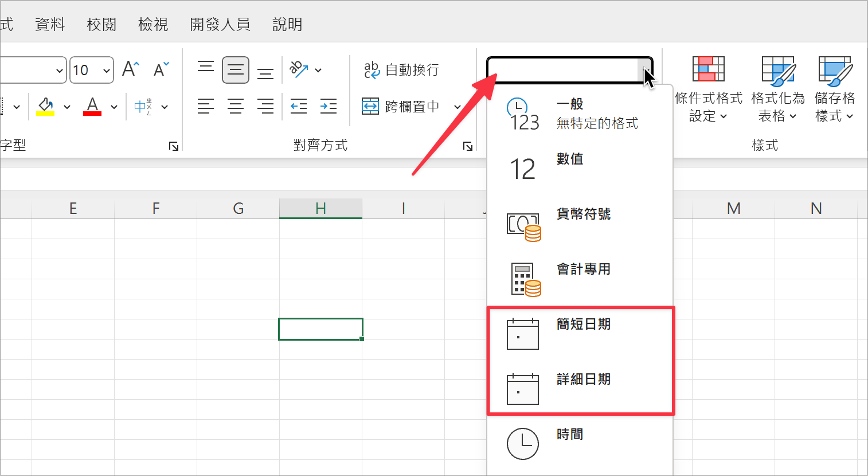Toggle middle vertical alignment
The image size is (868, 476).
point(236,70)
